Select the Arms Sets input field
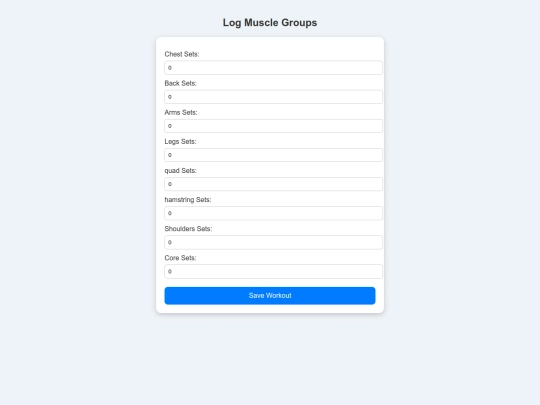This screenshot has height=405, width=540. pyautogui.click(x=273, y=126)
